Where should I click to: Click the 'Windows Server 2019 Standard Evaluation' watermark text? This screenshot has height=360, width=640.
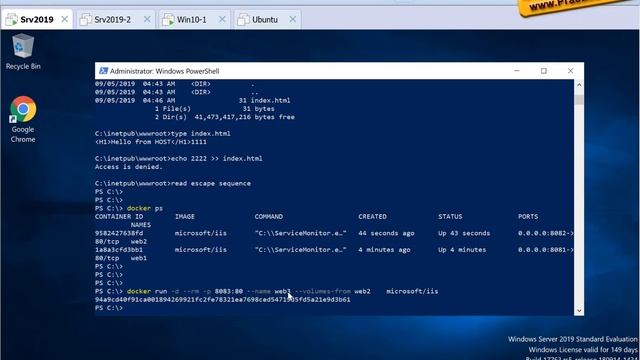[573, 339]
